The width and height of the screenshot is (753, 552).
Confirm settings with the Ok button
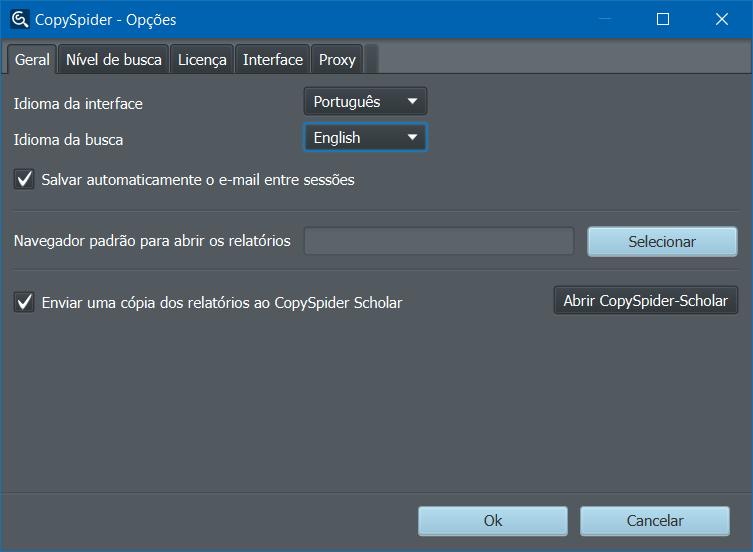[493, 521]
